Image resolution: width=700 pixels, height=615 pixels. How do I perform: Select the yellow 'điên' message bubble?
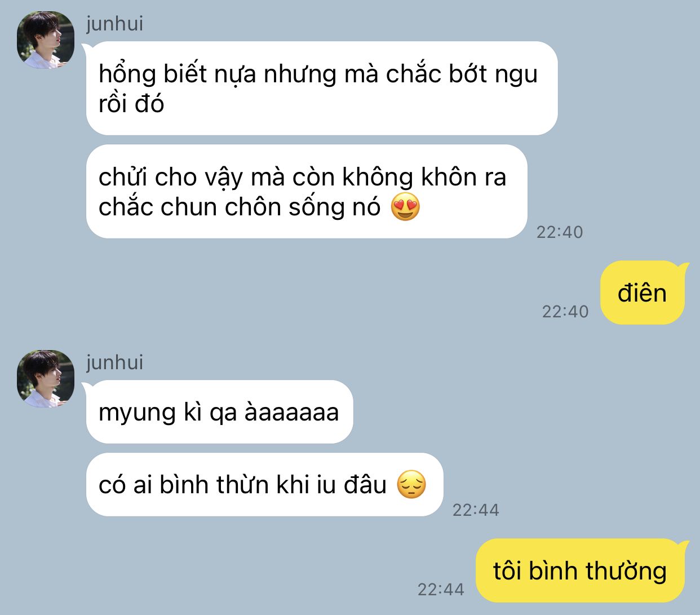[x=643, y=293]
